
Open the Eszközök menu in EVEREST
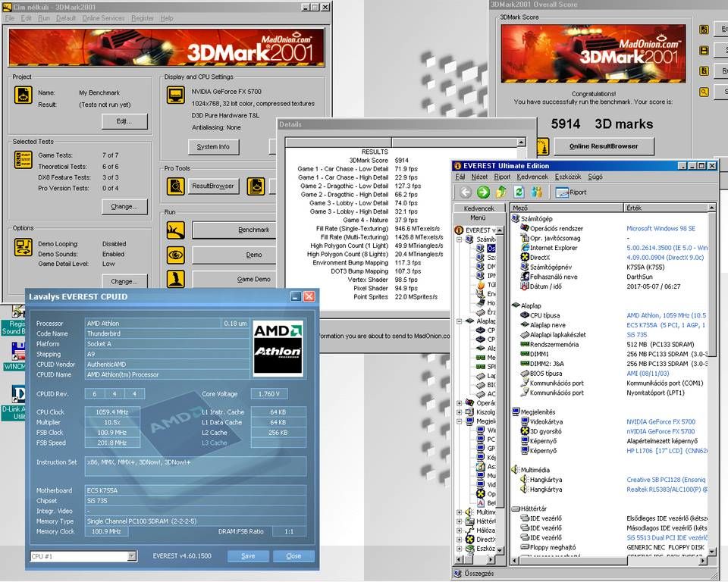(568, 177)
